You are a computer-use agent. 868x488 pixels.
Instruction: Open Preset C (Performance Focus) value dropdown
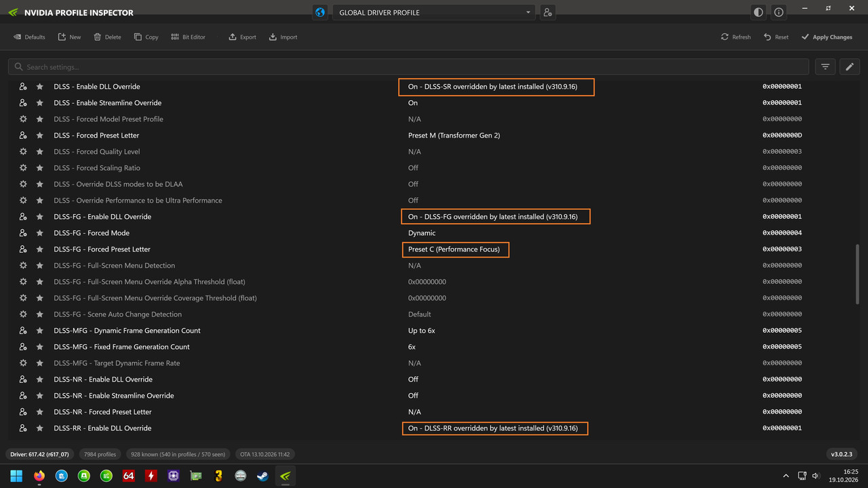pyautogui.click(x=454, y=249)
